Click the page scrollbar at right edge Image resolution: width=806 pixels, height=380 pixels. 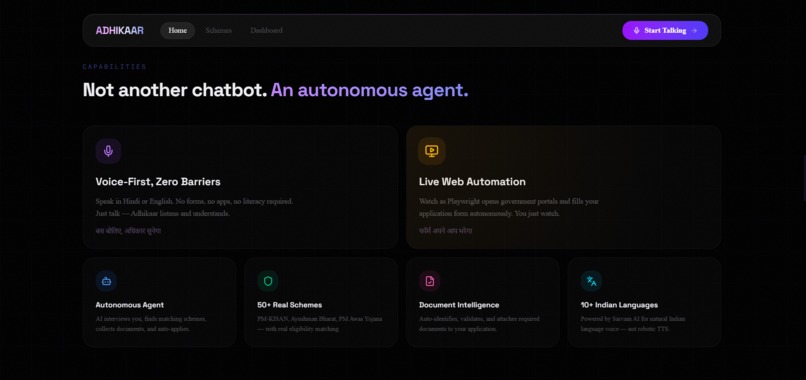click(804, 177)
